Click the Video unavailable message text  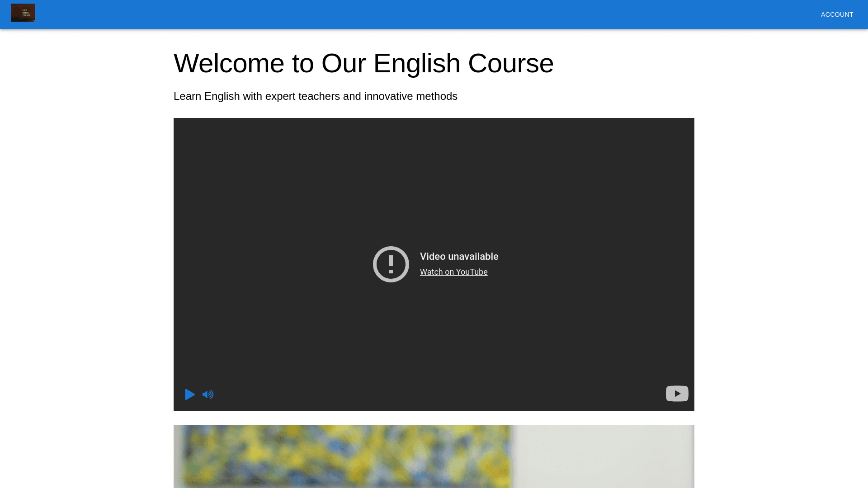click(x=459, y=257)
